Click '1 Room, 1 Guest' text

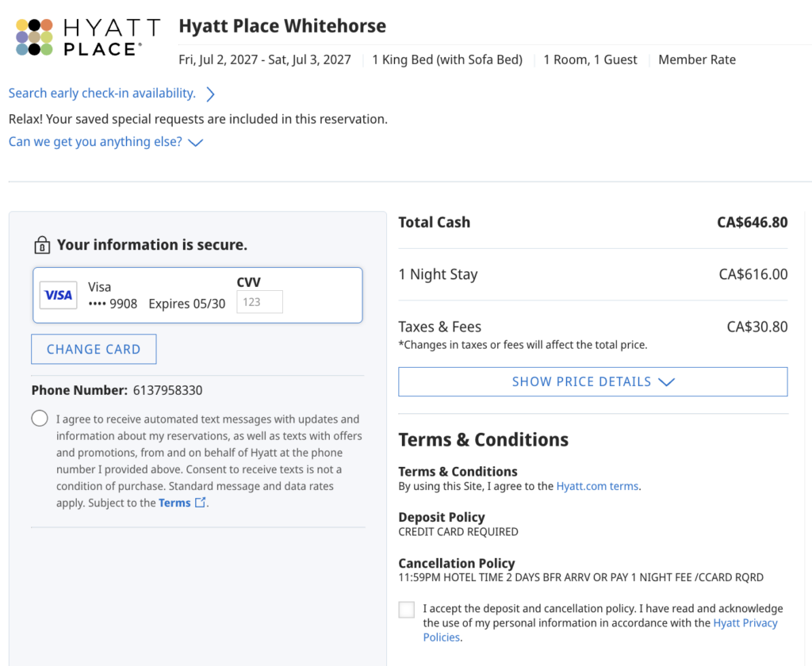point(590,59)
